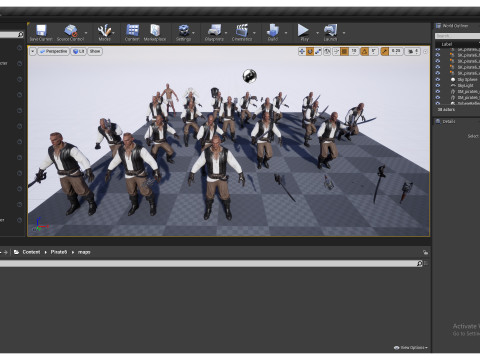
Task: Open grid snap size value 10
Action: [x=354, y=51]
